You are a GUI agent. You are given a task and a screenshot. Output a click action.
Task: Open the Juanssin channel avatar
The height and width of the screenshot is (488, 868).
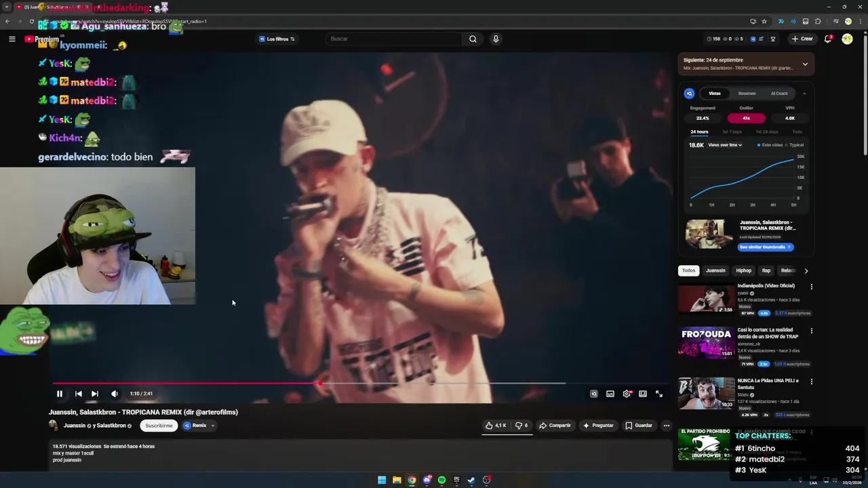click(54, 426)
